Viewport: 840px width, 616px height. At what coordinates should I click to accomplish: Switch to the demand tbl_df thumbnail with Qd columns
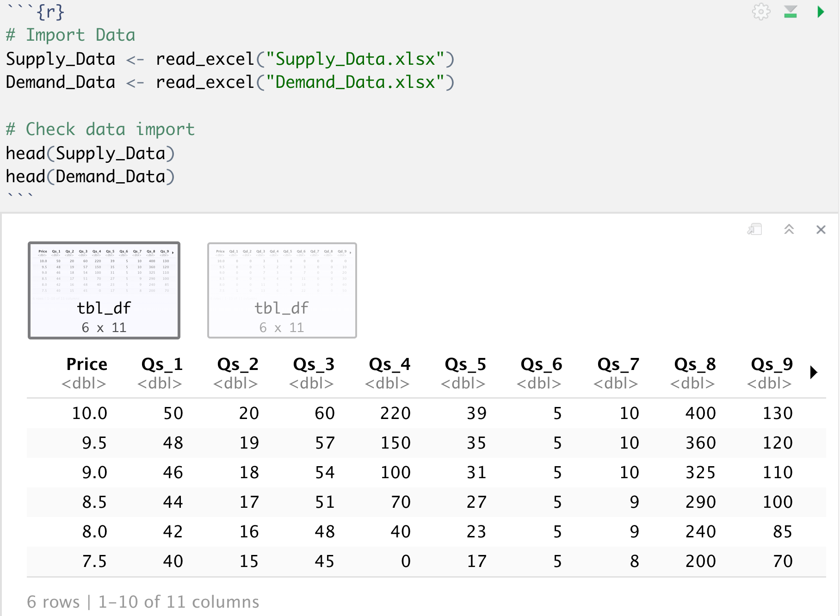tap(282, 290)
